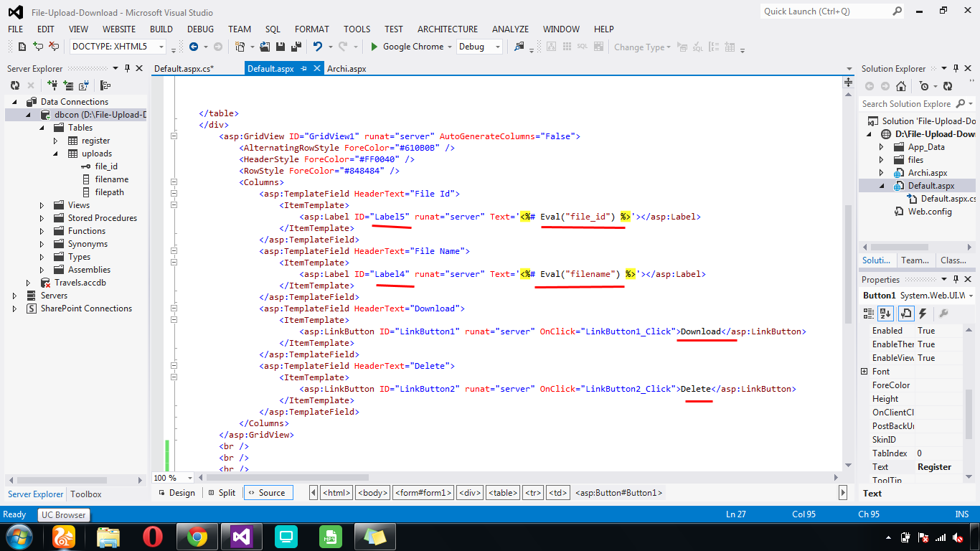Close the Default.aspx editor tab
Image resolution: width=980 pixels, height=551 pixels.
316,69
